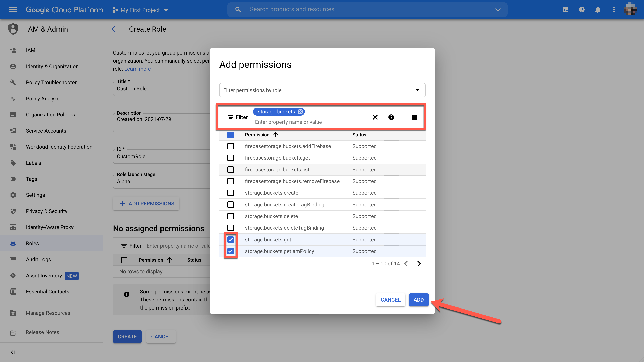Open the hamburger navigation menu
This screenshot has width=644, height=362.
[13, 10]
